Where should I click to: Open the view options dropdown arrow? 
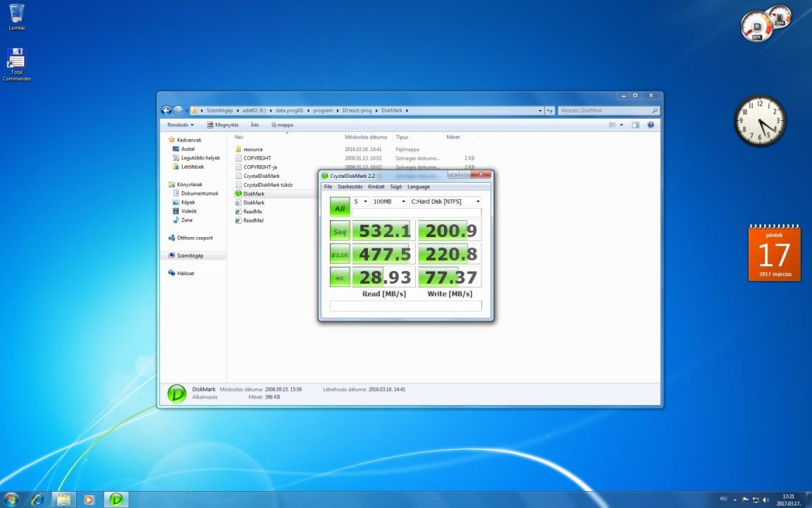click(622, 125)
